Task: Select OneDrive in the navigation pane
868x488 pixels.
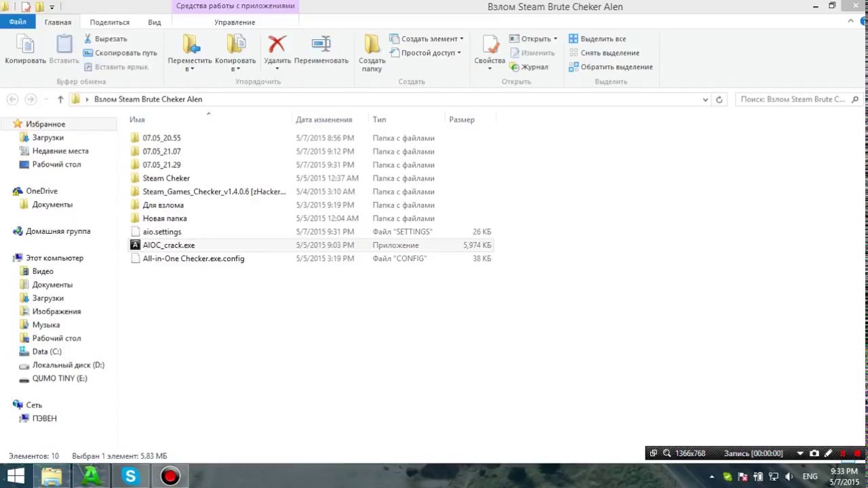Action: 41,191
